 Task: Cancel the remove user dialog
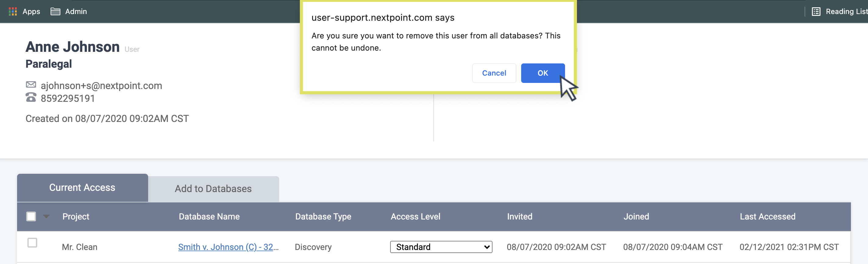[x=494, y=73]
